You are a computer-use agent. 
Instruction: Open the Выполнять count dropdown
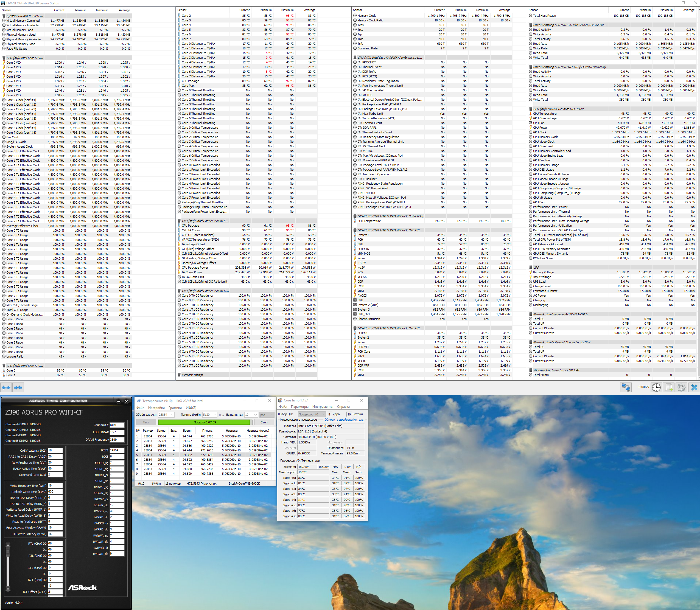click(x=255, y=415)
